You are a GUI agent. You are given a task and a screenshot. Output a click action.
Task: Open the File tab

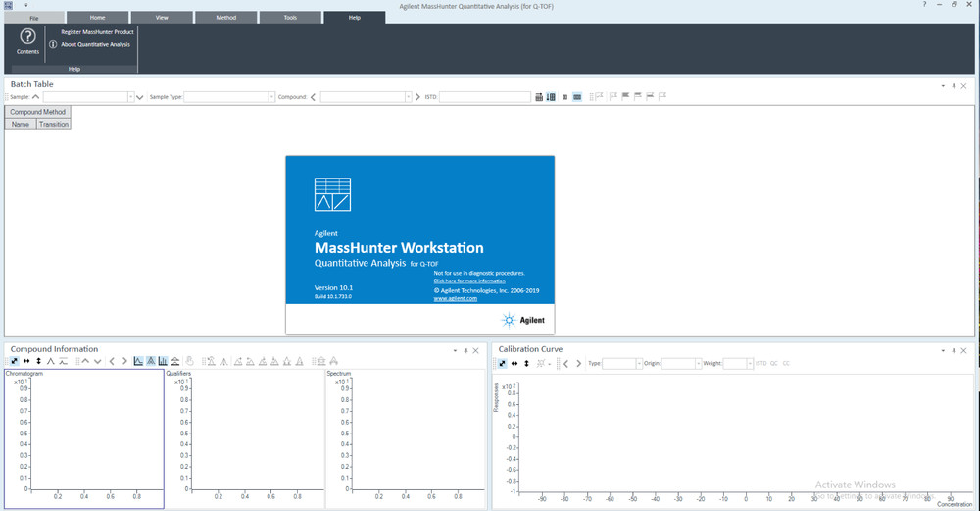pos(34,18)
